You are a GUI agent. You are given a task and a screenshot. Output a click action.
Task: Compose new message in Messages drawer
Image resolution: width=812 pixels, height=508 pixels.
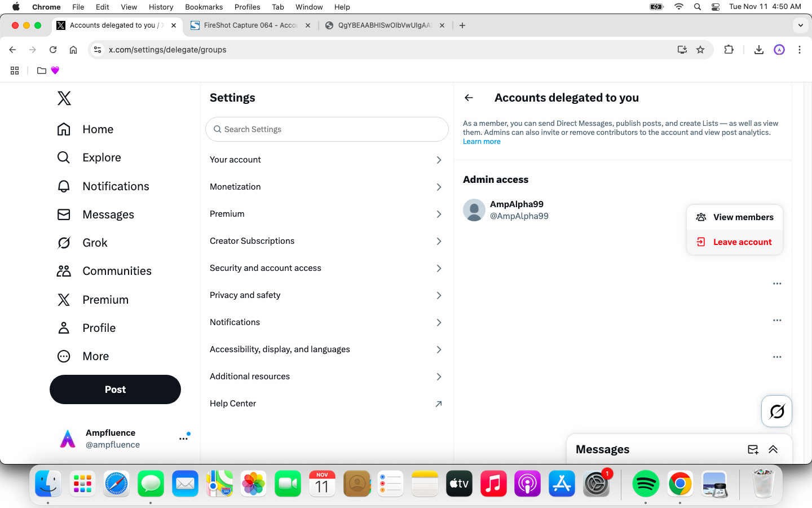tap(753, 449)
